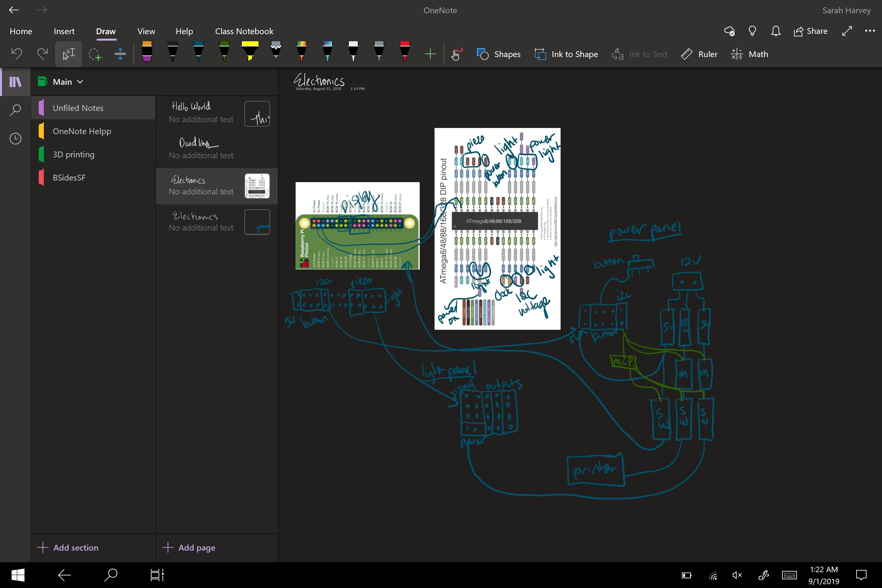882x588 pixels.
Task: Open the touch keyboard
Action: point(789,575)
